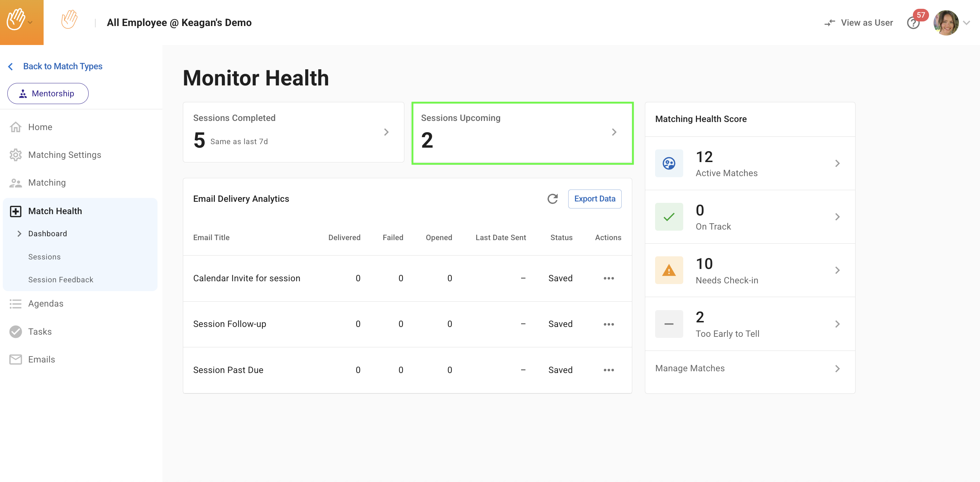Screen dimensions: 980x482
Task: Click the orange hand logo next to program name
Action: point(69,20)
